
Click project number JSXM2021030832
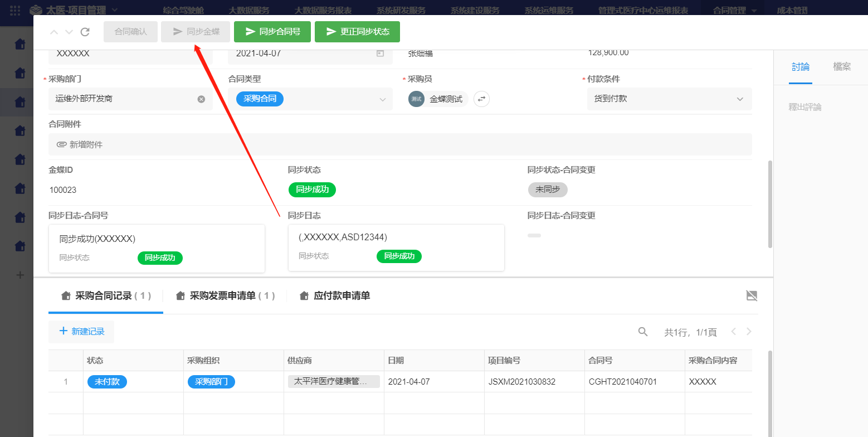pos(521,382)
